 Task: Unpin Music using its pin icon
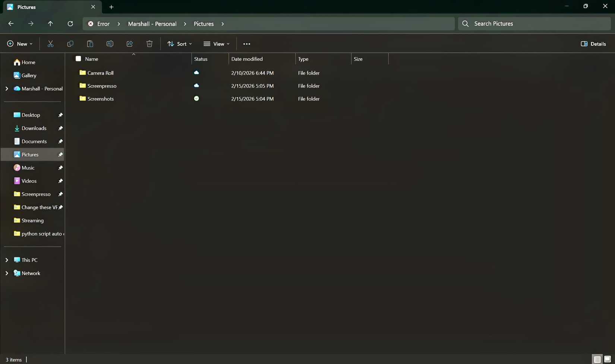[60, 168]
